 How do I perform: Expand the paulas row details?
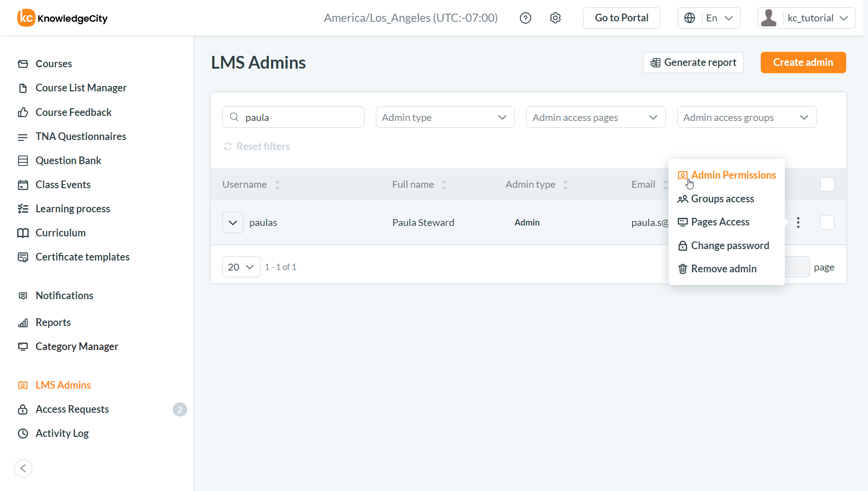click(233, 222)
